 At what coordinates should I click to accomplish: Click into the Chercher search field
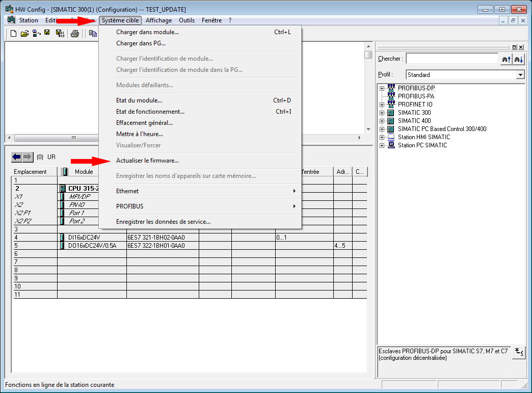click(x=451, y=59)
